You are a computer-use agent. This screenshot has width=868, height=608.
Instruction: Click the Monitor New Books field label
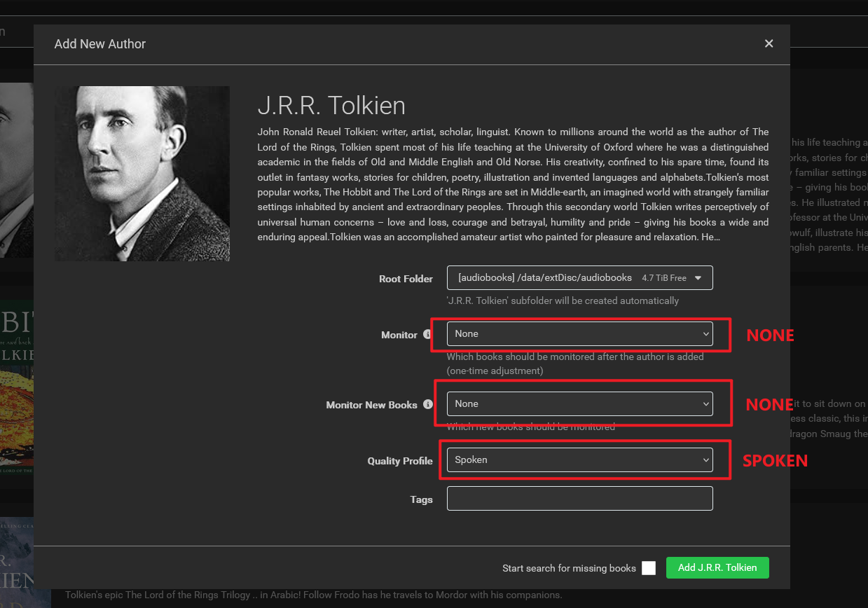(x=371, y=405)
